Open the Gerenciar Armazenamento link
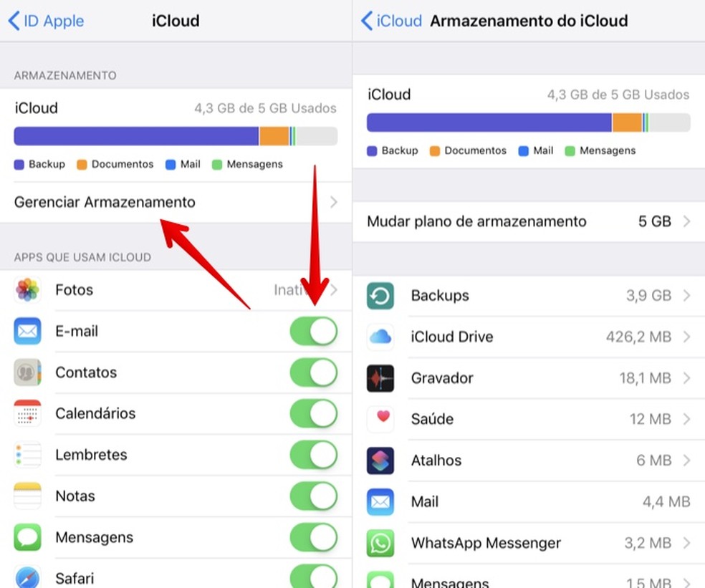 click(x=105, y=203)
